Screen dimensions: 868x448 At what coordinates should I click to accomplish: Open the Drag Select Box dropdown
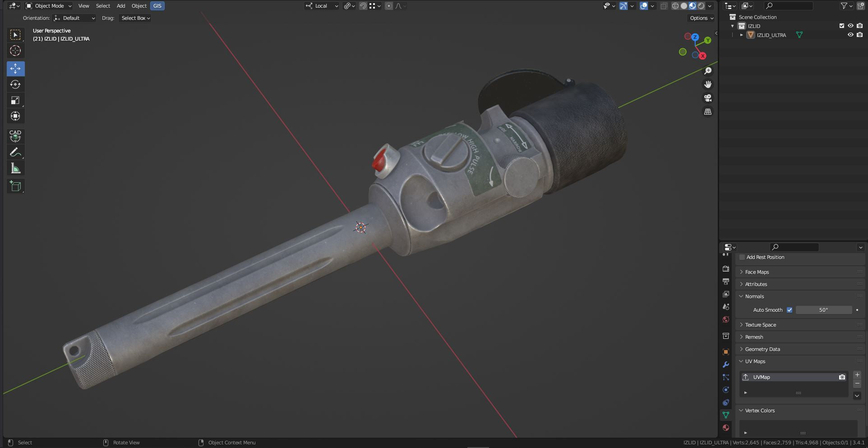(x=135, y=18)
